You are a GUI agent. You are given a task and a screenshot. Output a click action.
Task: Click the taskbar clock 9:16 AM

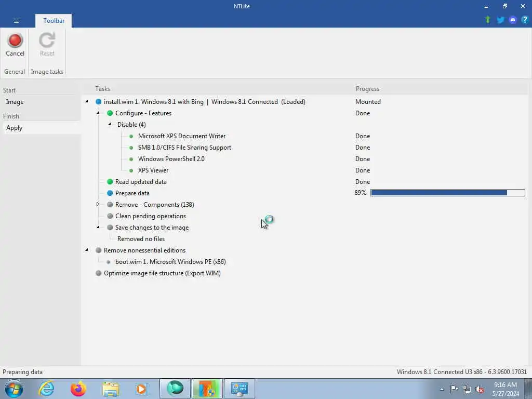(x=505, y=385)
